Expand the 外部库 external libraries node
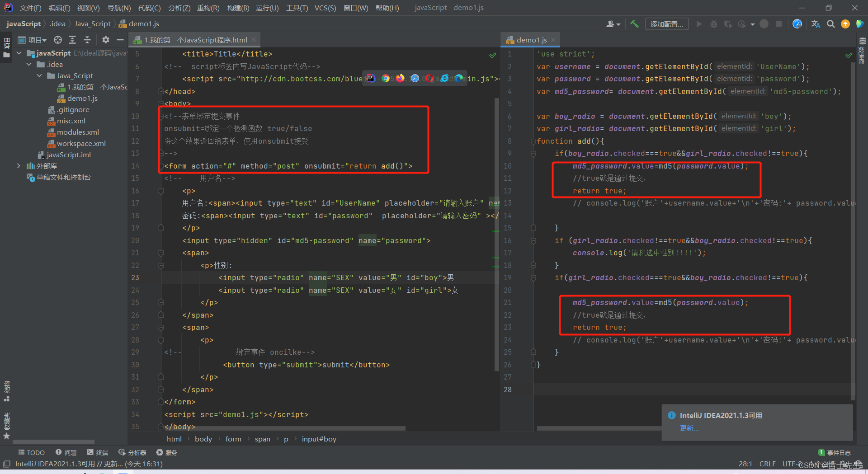Screen dimensions: 868x474 point(19,166)
